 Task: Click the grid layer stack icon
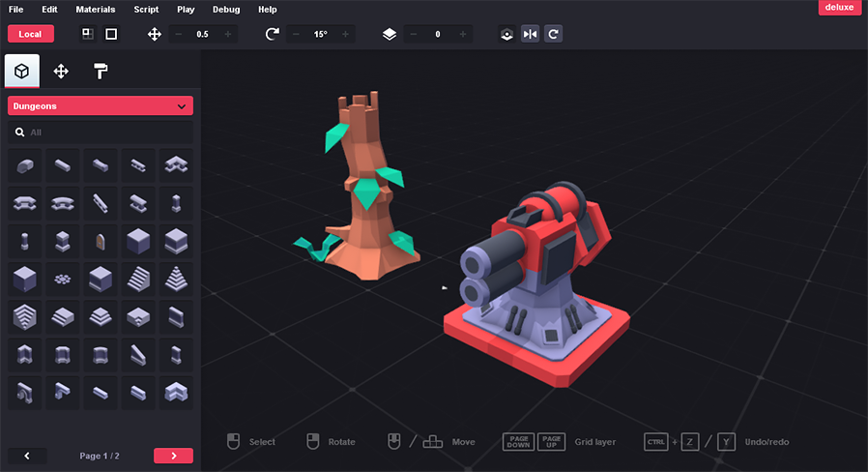(390, 35)
